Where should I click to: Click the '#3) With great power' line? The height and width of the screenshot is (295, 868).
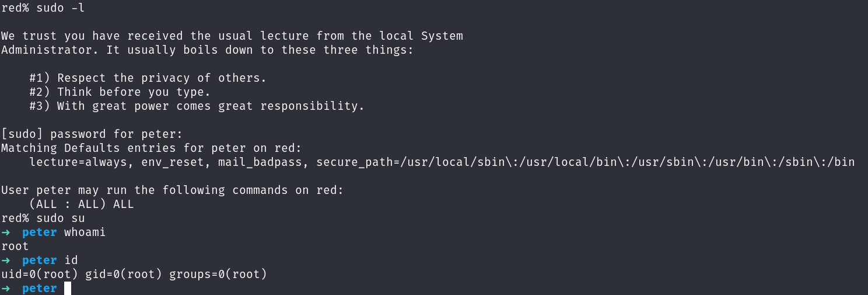point(197,106)
